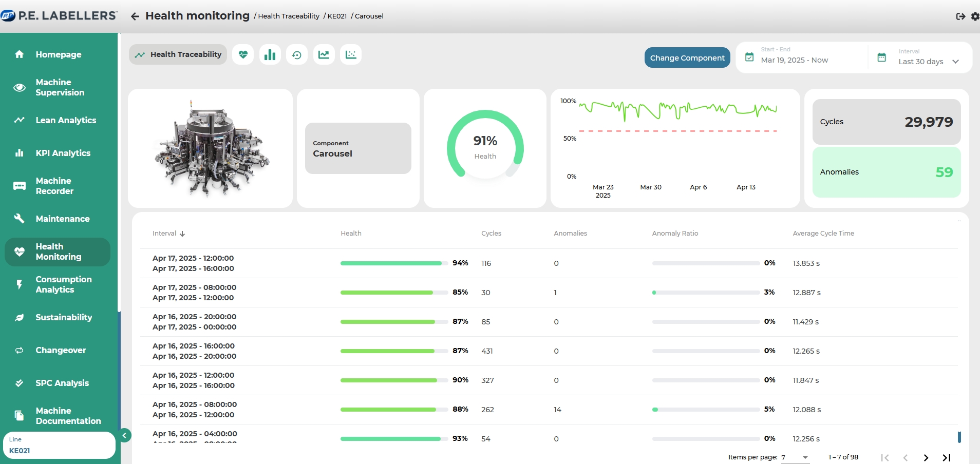This screenshot has height=464, width=980.
Task: Open the Start - End date field
Action: coord(801,57)
